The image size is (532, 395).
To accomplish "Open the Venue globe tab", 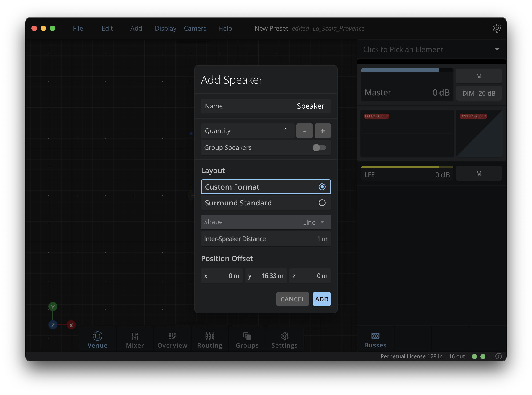I will pos(97,336).
